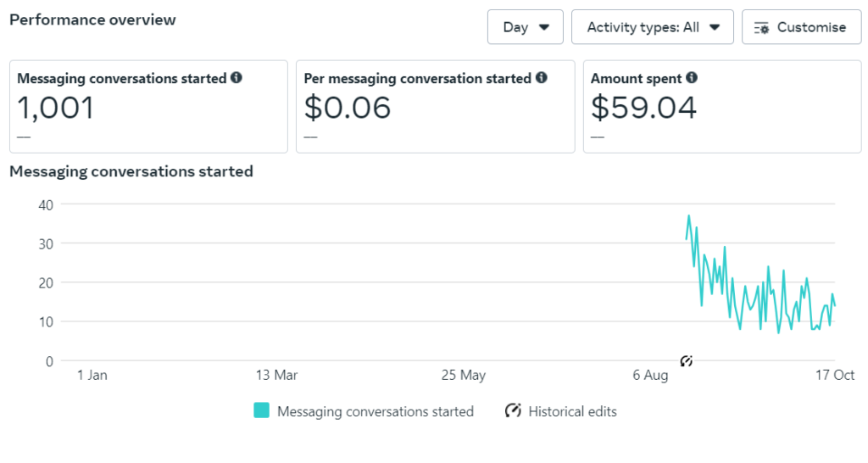This screenshot has width=868, height=463.
Task: Click info icon beside Messaging conversations started
Action: point(236,77)
